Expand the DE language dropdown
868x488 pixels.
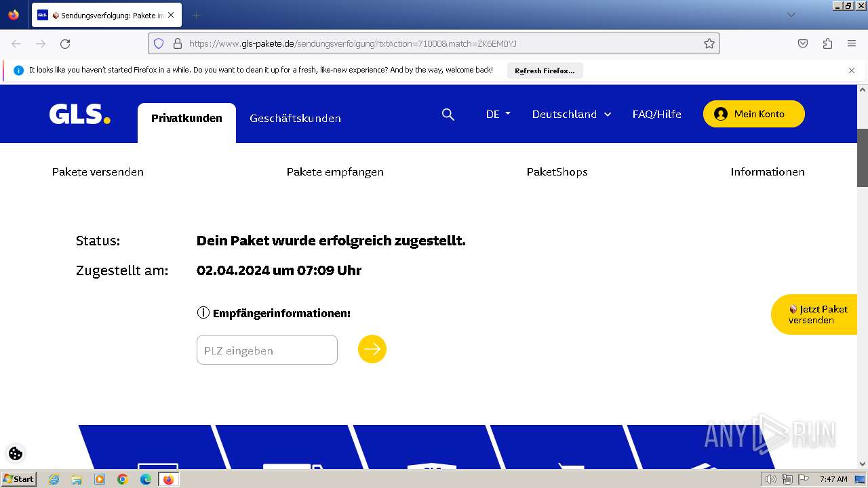[x=498, y=114]
